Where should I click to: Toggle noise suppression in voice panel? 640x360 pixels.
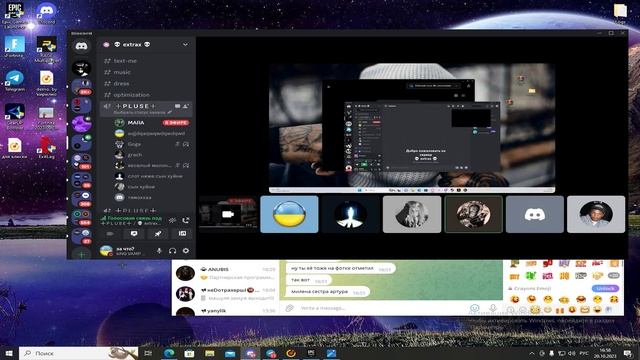[x=173, y=220]
